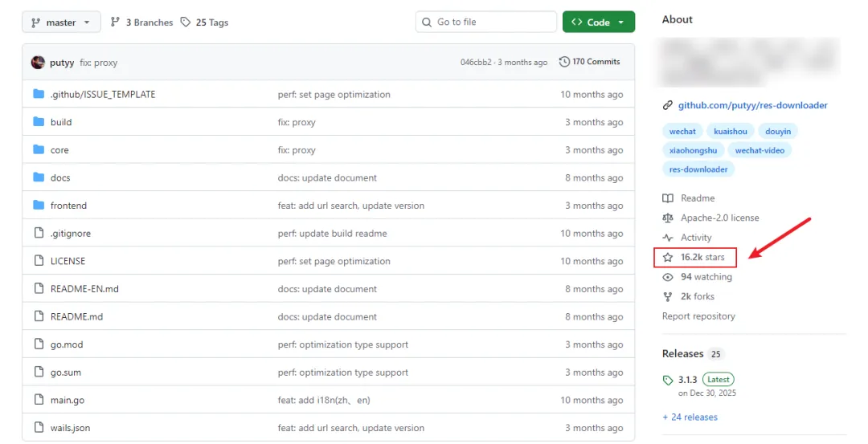This screenshot has width=868, height=444.
Task: Open the 3 Branches list
Action: 141,22
